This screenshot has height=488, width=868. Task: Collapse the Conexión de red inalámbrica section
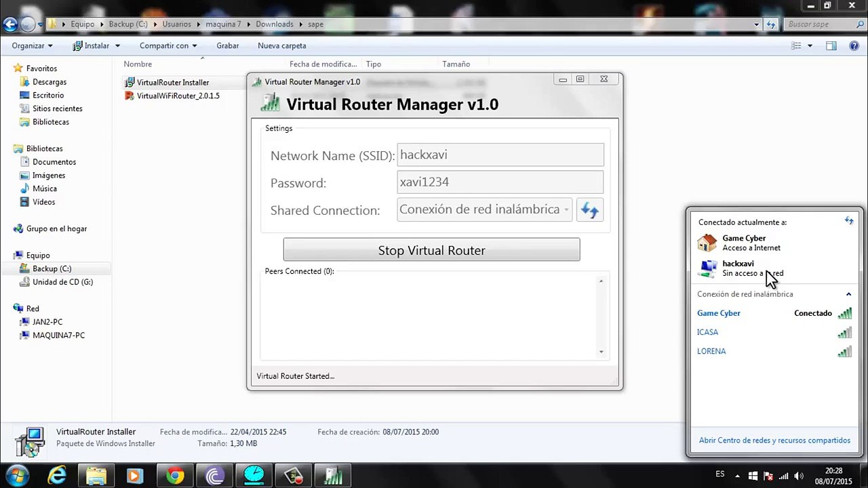coord(848,294)
